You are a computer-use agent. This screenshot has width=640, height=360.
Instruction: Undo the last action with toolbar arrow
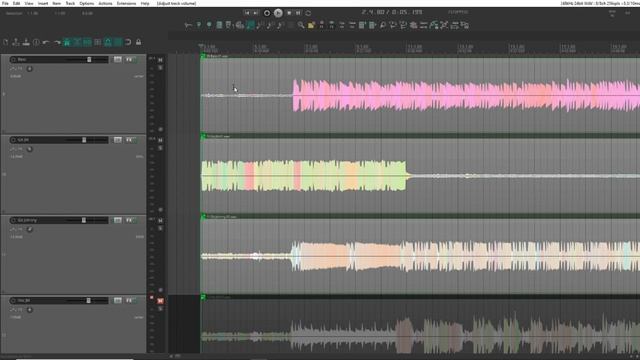click(47, 42)
